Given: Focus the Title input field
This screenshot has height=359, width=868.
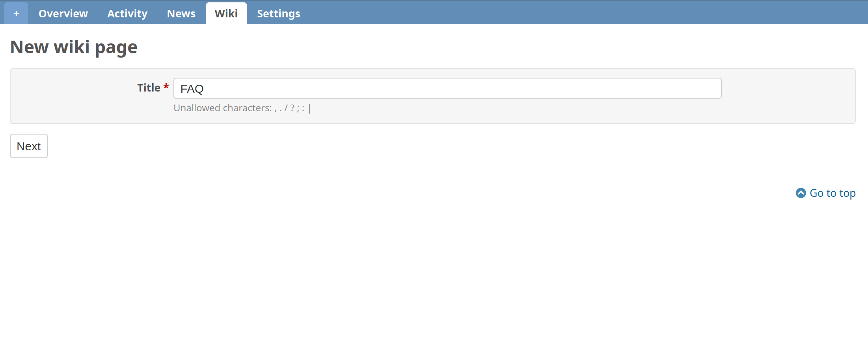Looking at the screenshot, I should coord(447,88).
